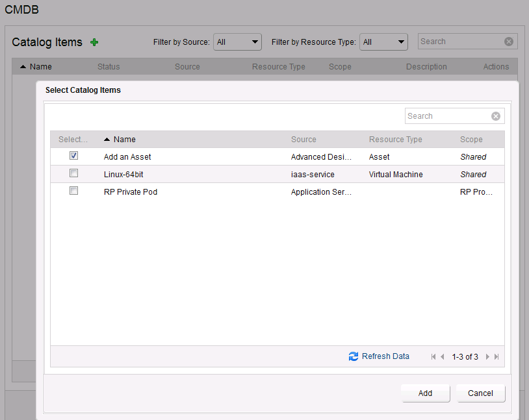Go to next page of results

tap(487, 356)
